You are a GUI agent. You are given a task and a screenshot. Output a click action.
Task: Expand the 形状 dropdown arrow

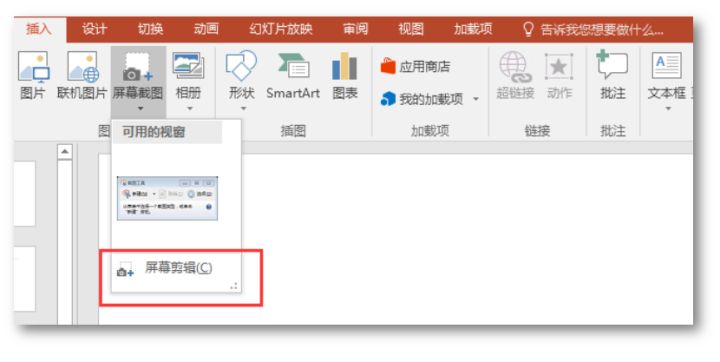(243, 109)
